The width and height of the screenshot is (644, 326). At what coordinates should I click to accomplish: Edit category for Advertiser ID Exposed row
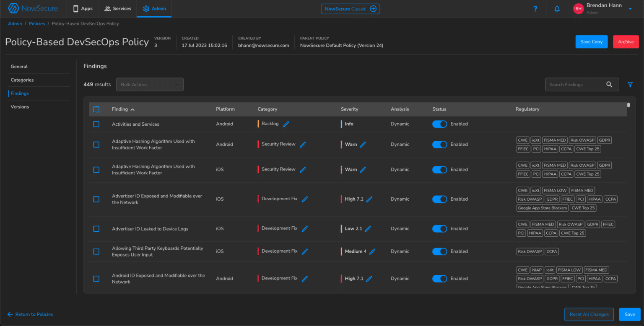(x=305, y=199)
